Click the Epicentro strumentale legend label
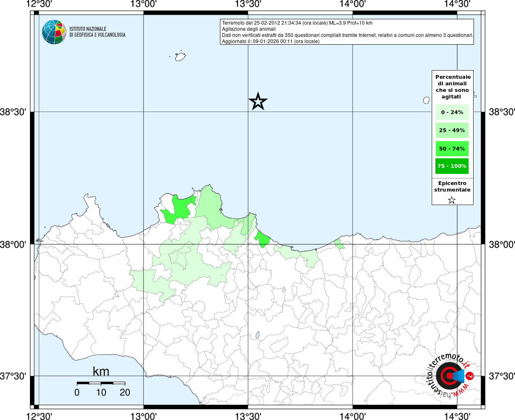 (452, 187)
